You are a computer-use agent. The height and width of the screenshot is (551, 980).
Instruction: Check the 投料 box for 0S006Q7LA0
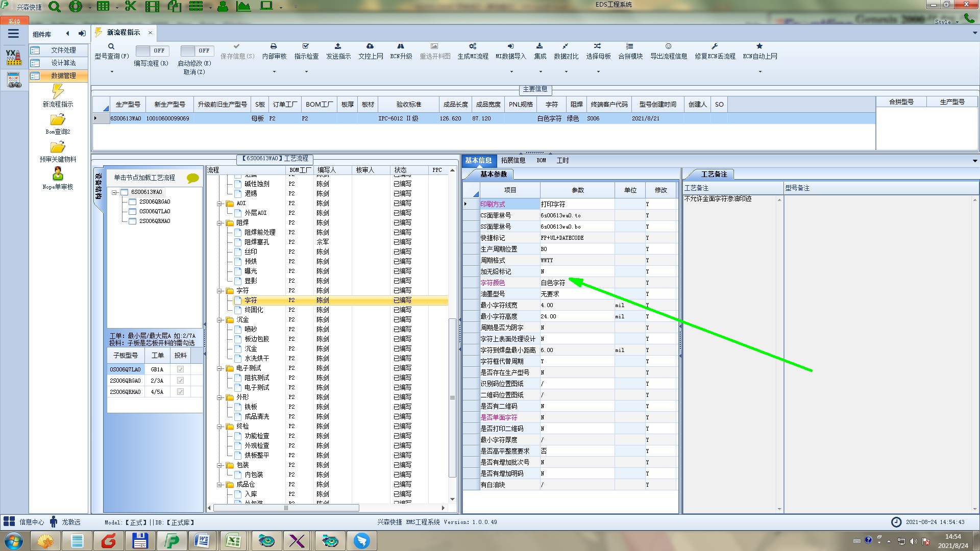180,369
